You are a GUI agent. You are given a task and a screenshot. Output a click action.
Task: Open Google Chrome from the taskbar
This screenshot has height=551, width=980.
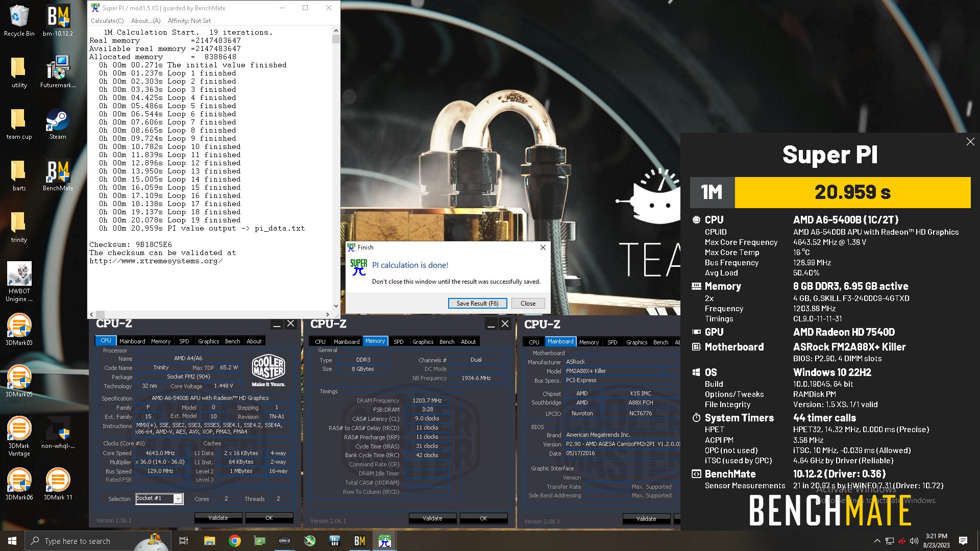pyautogui.click(x=234, y=541)
